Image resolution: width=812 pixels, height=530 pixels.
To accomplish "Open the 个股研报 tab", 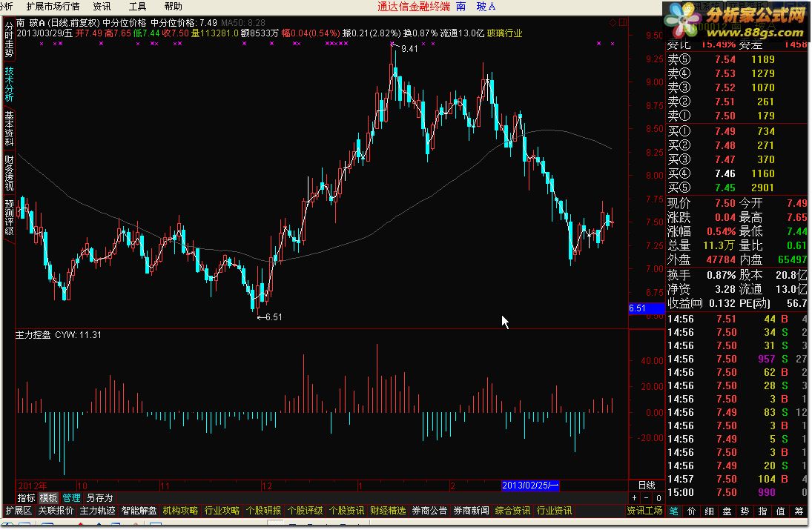I will tap(263, 511).
